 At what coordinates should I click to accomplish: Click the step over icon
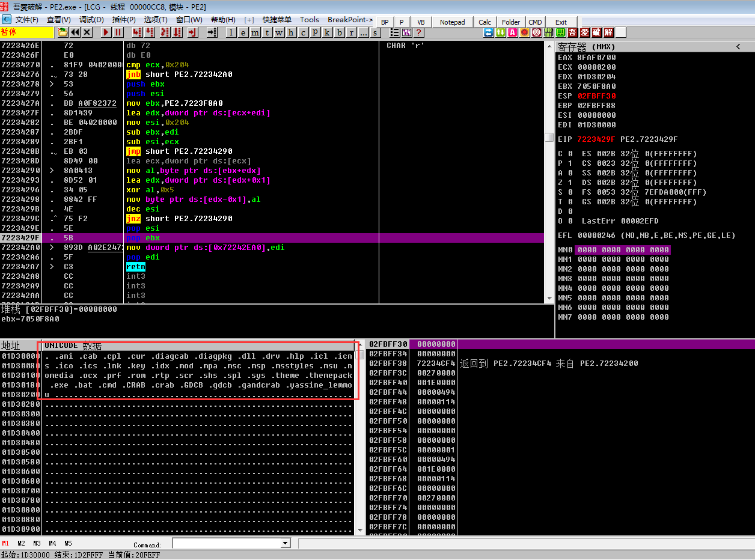point(149,32)
